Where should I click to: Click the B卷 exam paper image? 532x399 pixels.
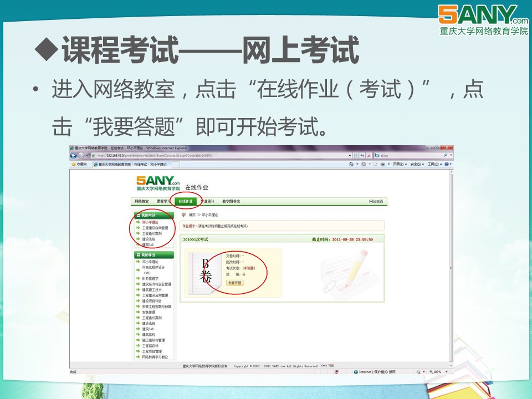(x=203, y=272)
